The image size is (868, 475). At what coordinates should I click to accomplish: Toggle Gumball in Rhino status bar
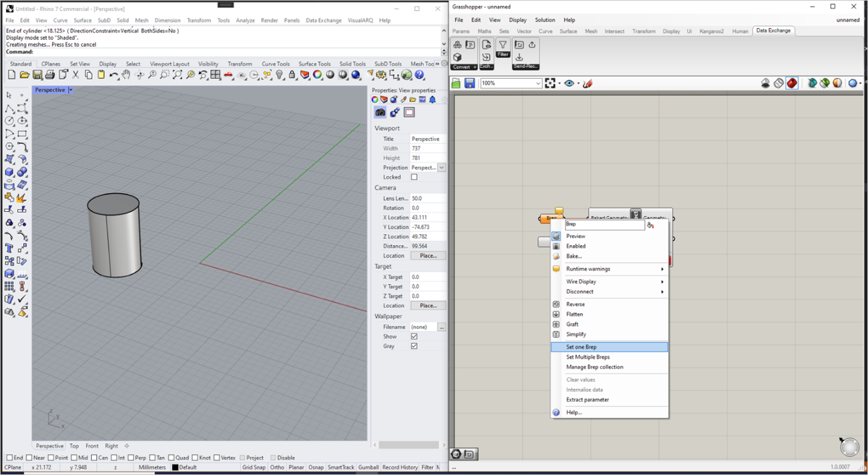pyautogui.click(x=368, y=468)
